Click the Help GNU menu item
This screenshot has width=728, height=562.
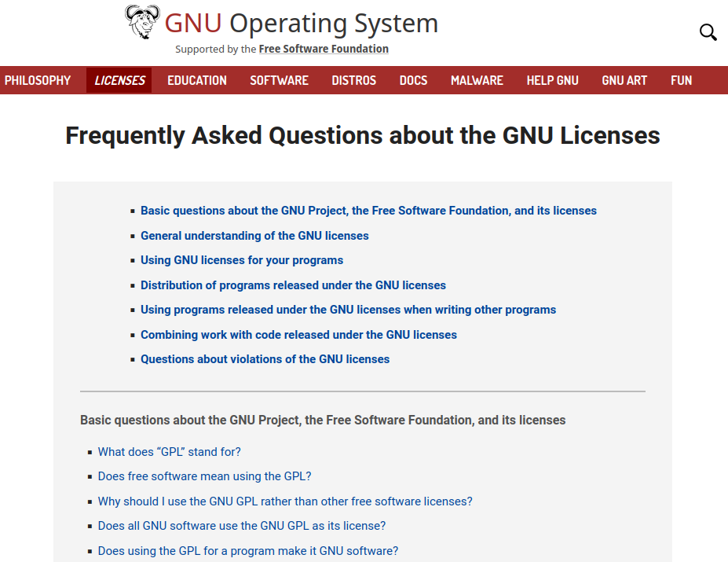tap(552, 80)
